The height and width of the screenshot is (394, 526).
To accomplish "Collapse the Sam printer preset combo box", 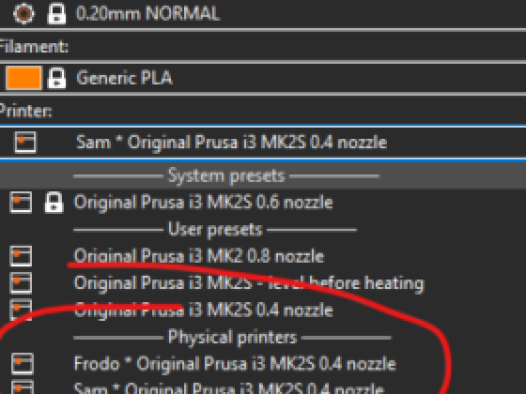I will tap(263, 143).
